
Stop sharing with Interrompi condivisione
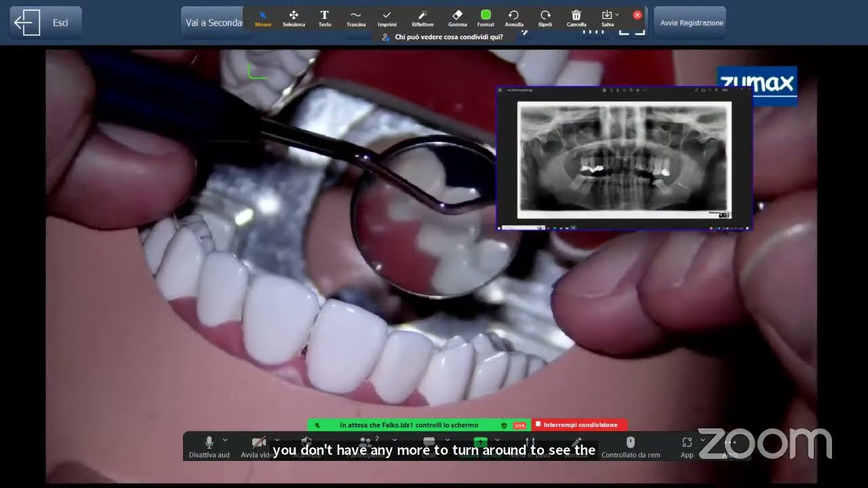click(x=579, y=425)
